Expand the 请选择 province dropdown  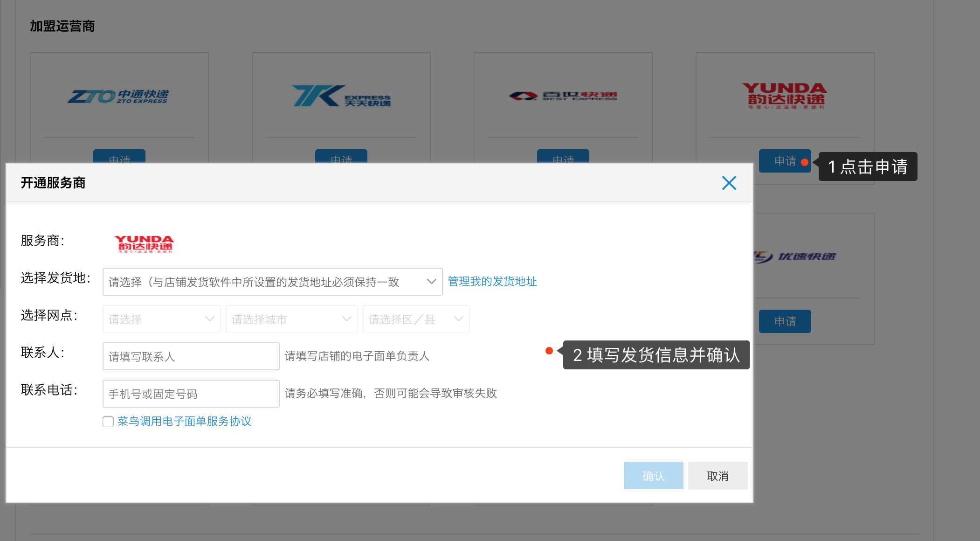coord(161,319)
